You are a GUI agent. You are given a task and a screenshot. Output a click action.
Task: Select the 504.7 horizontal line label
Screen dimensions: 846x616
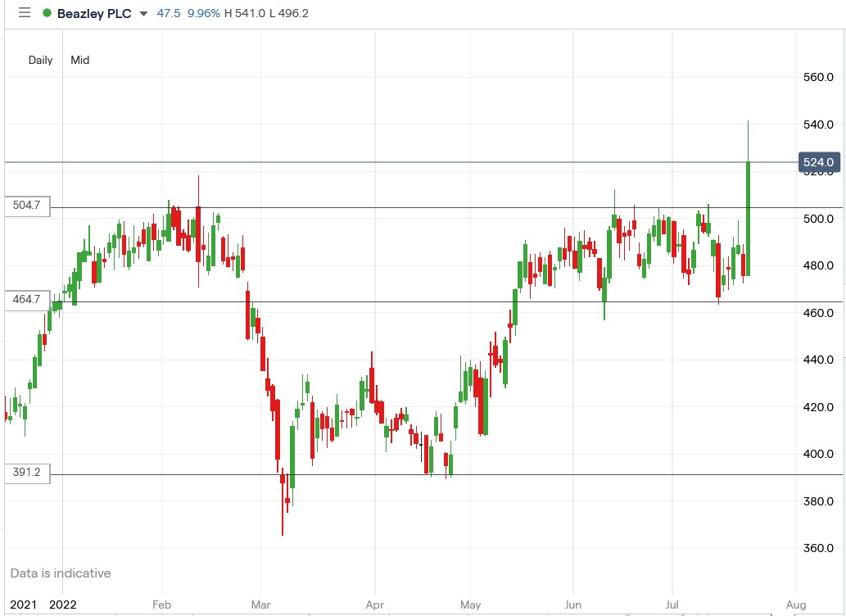27,206
